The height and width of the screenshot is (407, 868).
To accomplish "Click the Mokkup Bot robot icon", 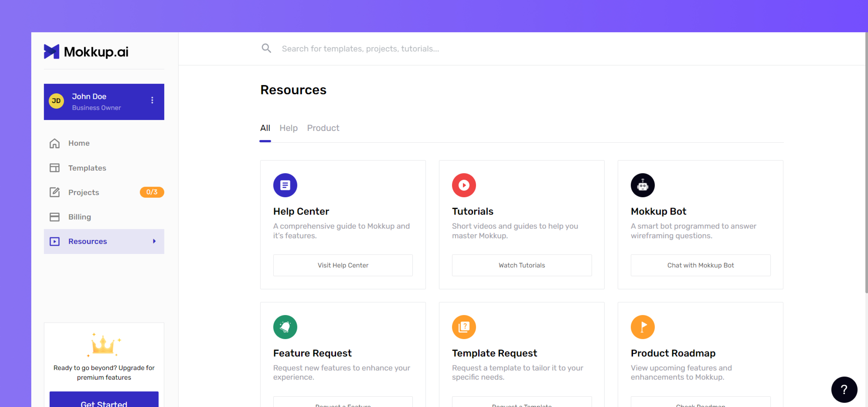I will 643,185.
